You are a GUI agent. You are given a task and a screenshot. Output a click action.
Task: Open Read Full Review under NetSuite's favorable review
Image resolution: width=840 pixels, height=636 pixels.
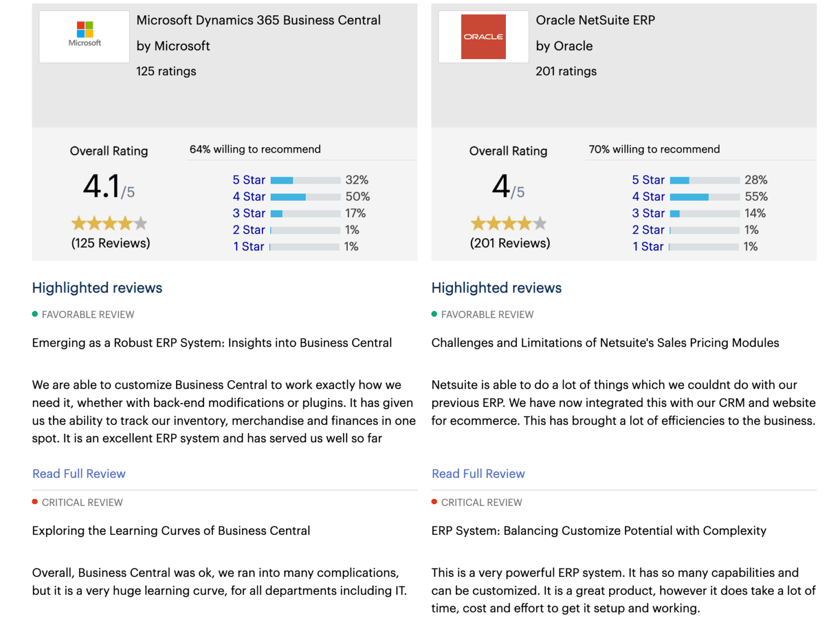coord(478,474)
